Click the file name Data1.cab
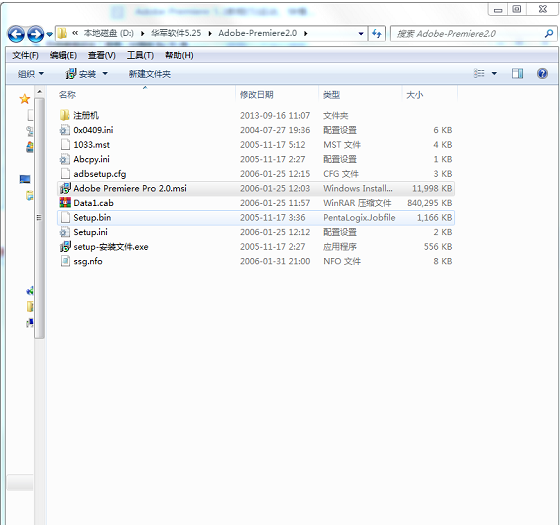Viewport: 560px width, 525px height. pos(93,203)
